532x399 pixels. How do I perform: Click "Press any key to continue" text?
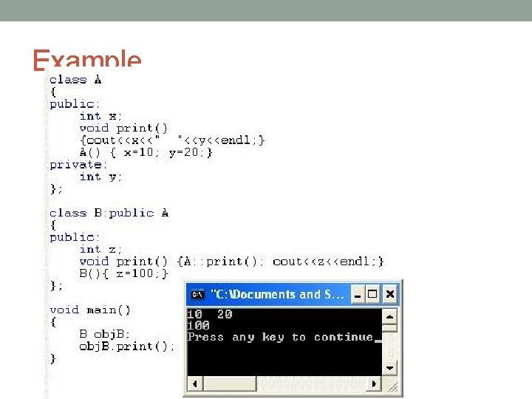point(280,337)
